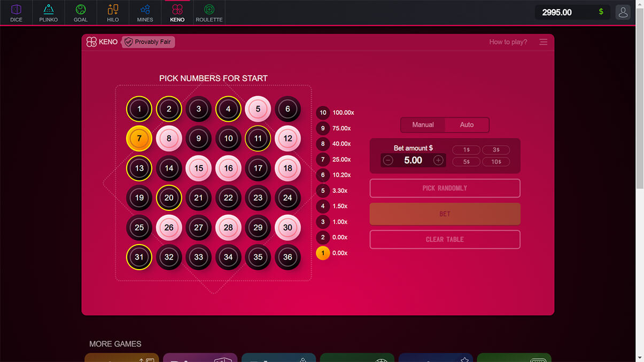This screenshot has height=362, width=644.
Task: Increase bet amount with plus button
Action: point(438,160)
